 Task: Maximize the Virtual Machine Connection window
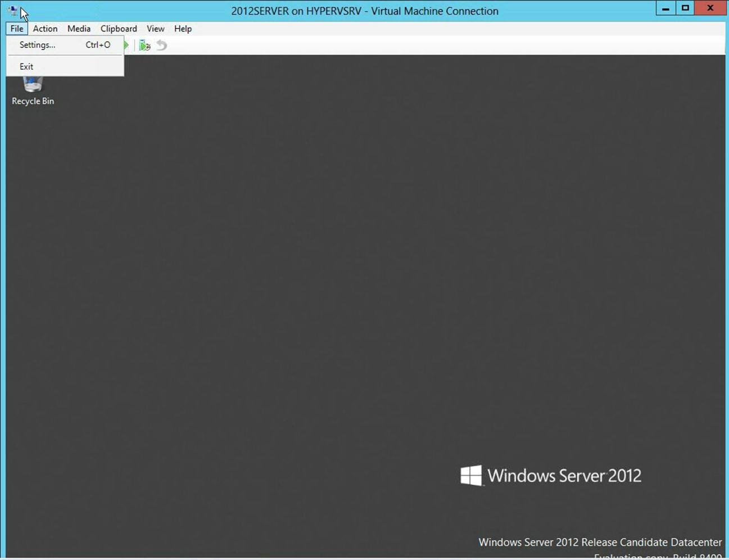pos(685,8)
